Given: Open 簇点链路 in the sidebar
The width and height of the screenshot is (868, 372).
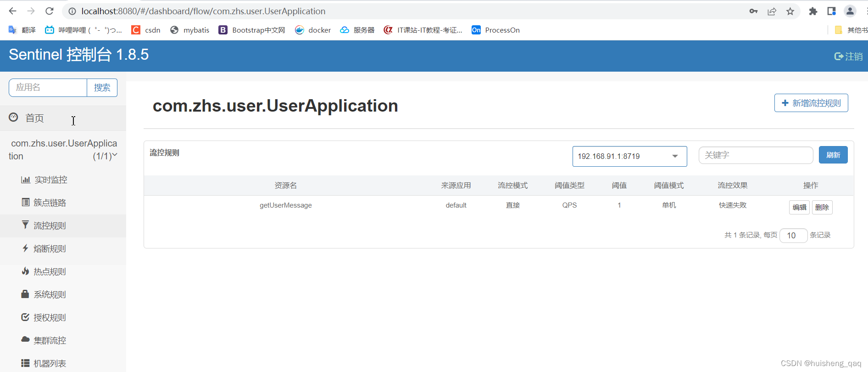Looking at the screenshot, I should [44, 203].
